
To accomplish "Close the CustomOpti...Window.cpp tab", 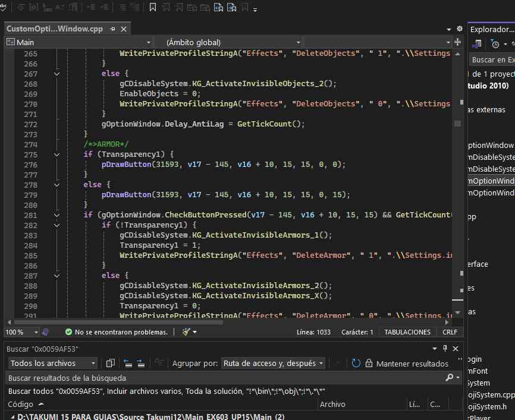I will coord(124,29).
